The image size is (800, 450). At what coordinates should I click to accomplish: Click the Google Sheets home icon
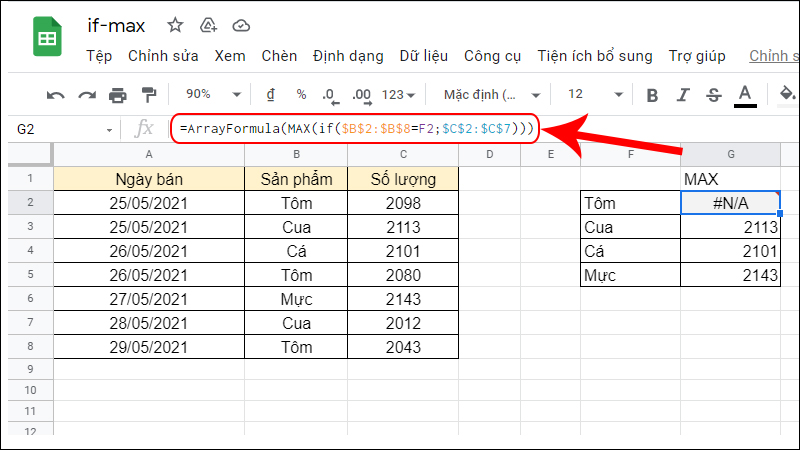[46, 40]
